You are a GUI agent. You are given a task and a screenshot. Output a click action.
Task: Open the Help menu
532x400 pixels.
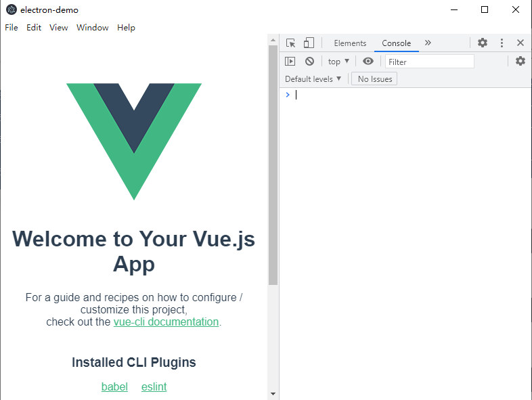126,28
